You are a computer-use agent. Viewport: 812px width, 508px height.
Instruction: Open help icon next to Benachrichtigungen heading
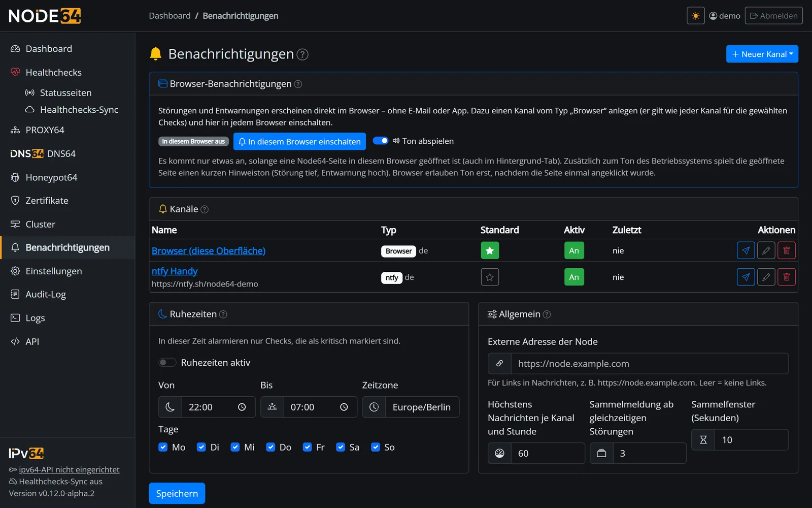click(x=302, y=54)
